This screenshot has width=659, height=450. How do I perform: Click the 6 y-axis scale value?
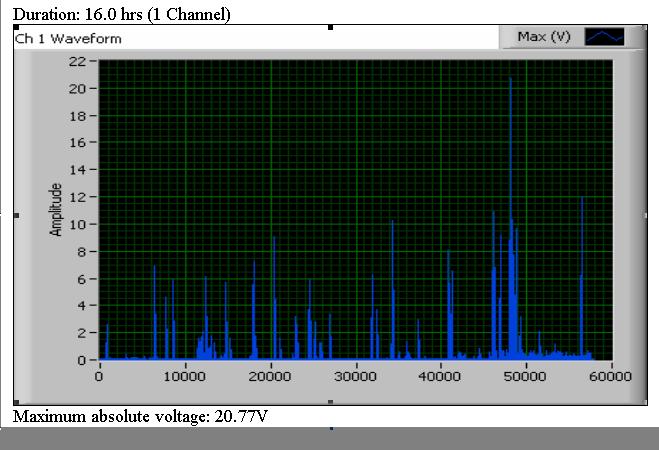tap(82, 279)
